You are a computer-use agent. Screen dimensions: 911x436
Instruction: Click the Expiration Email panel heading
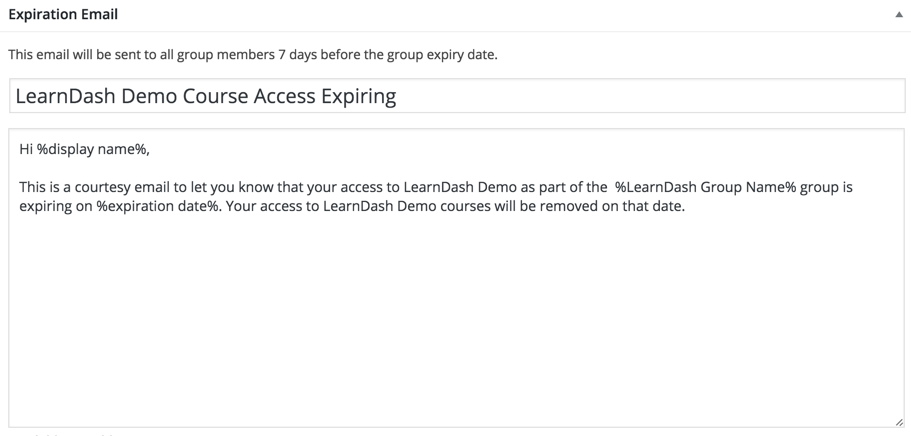[63, 14]
